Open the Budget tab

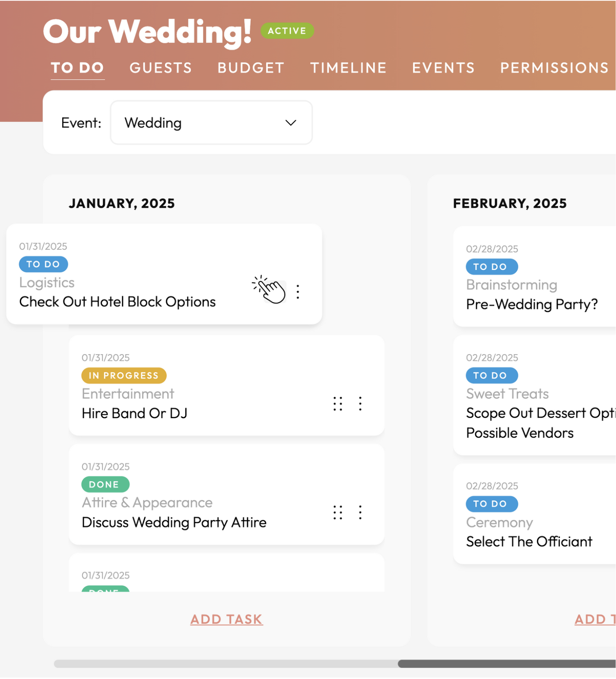[x=251, y=68]
